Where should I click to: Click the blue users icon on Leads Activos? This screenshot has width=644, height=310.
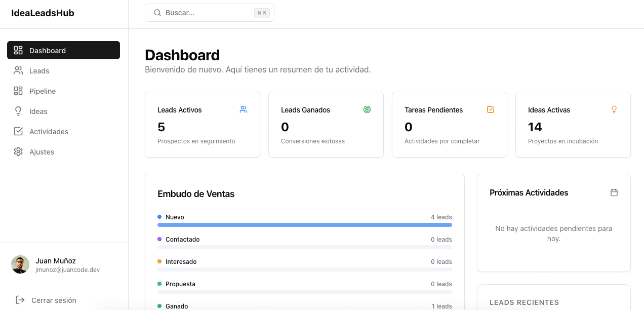click(x=244, y=109)
